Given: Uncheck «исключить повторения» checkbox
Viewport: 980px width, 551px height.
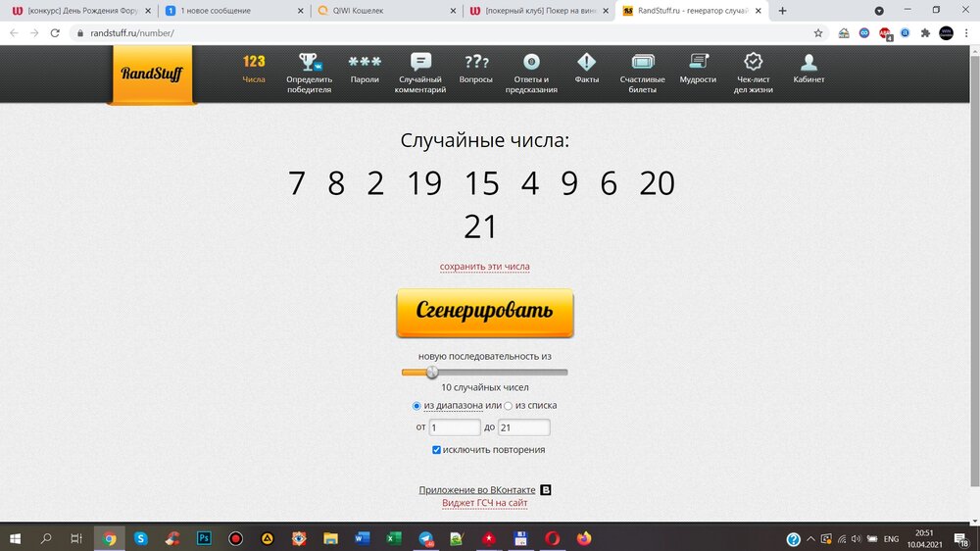Looking at the screenshot, I should [x=437, y=450].
